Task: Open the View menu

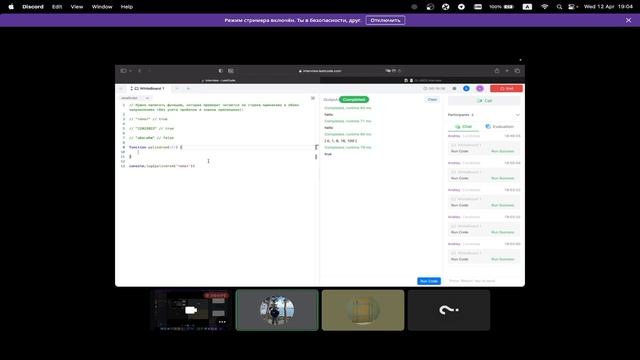Action: coord(77,7)
